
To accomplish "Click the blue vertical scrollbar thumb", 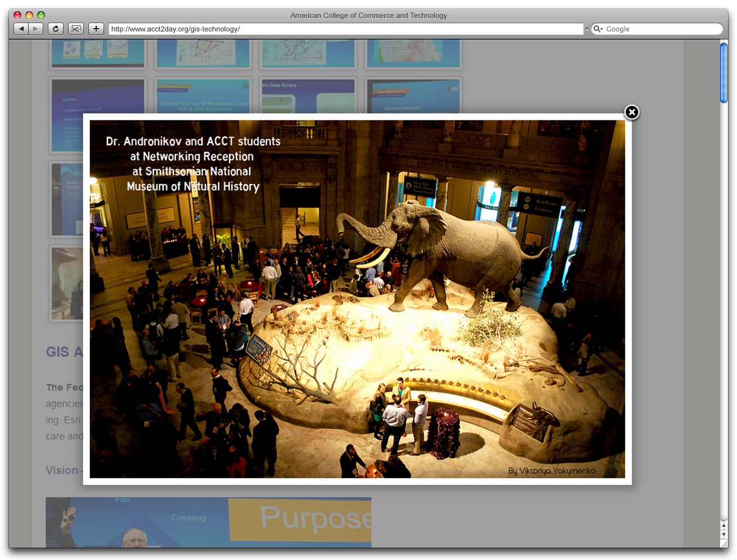I will click(724, 73).
